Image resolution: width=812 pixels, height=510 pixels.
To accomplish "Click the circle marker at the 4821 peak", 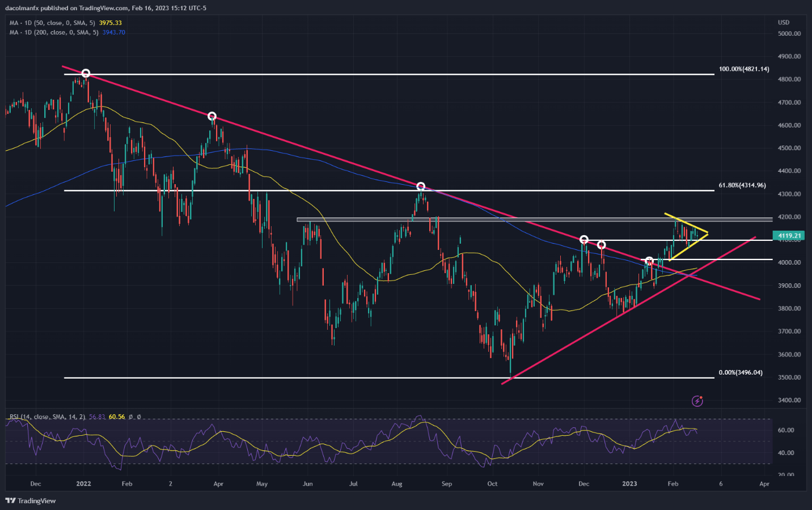I will coord(86,73).
